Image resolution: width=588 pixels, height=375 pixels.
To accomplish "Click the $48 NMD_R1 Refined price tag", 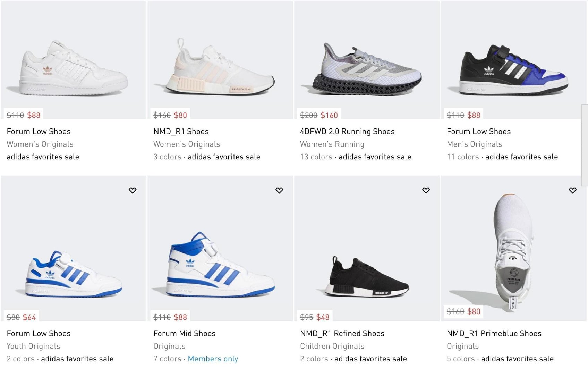I will (323, 317).
